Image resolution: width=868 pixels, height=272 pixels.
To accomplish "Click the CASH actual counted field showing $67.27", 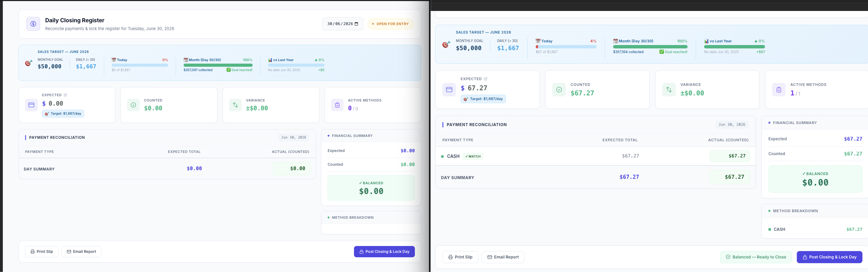I will (x=730, y=156).
